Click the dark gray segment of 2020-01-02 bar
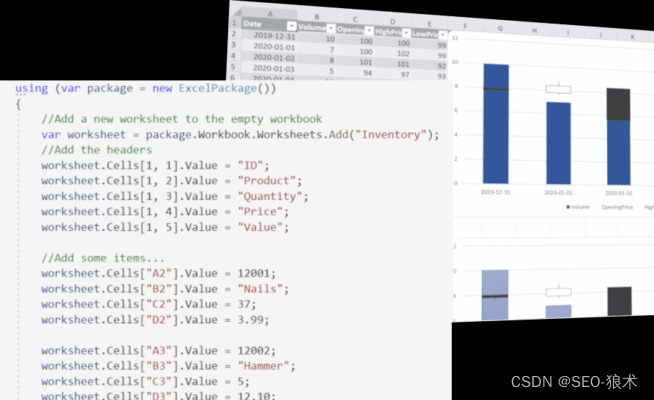This screenshot has width=654, height=400. coord(619,104)
